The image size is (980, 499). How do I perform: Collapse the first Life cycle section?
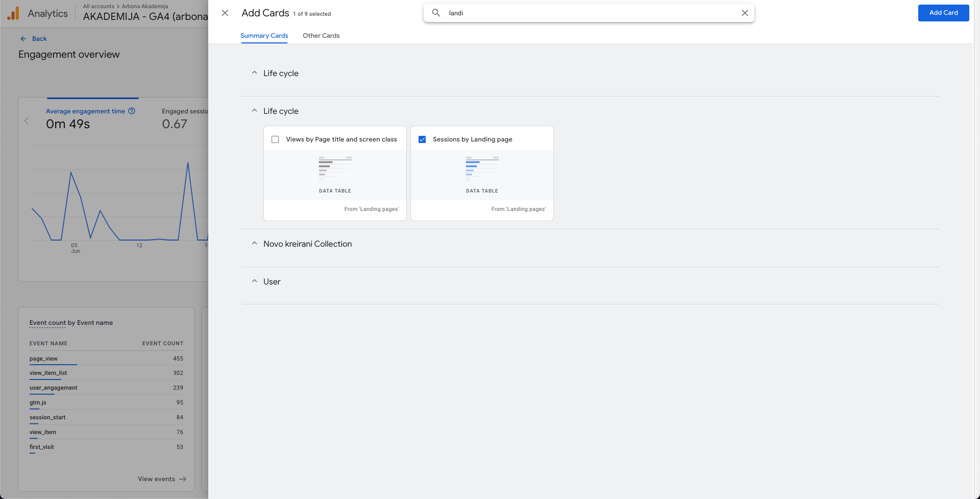[x=254, y=73]
